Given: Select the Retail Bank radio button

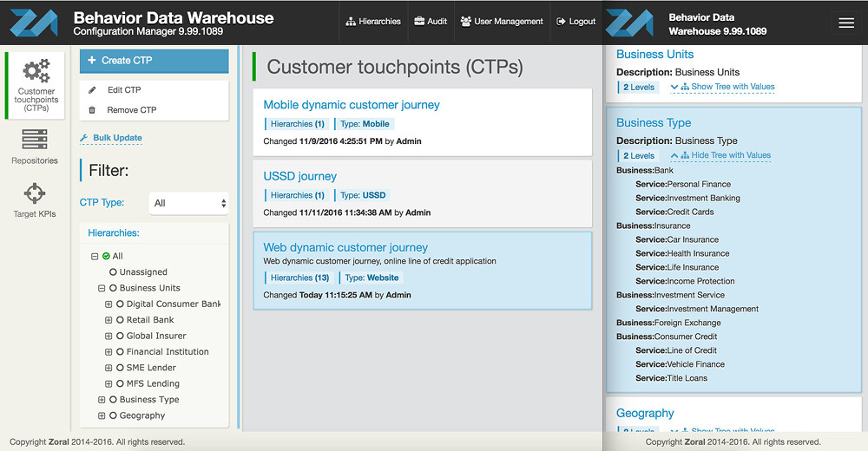Looking at the screenshot, I should point(120,320).
